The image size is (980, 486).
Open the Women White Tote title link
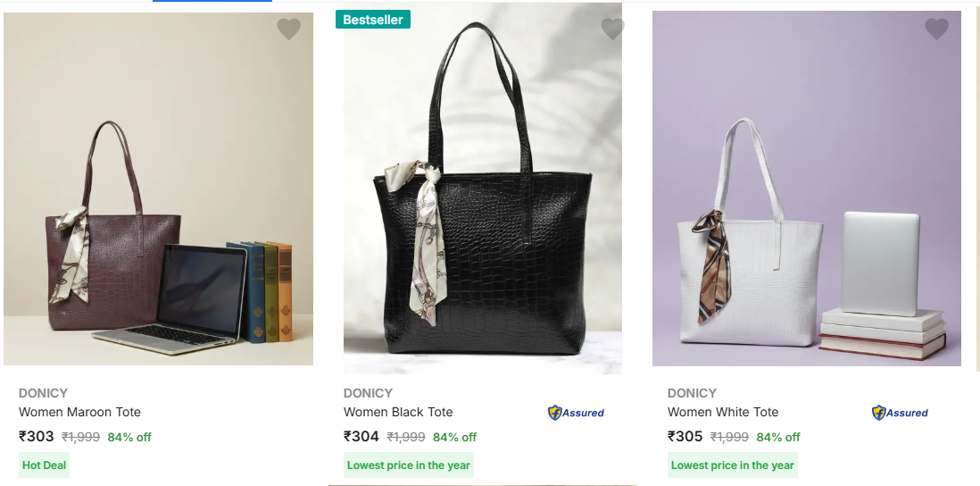[723, 412]
